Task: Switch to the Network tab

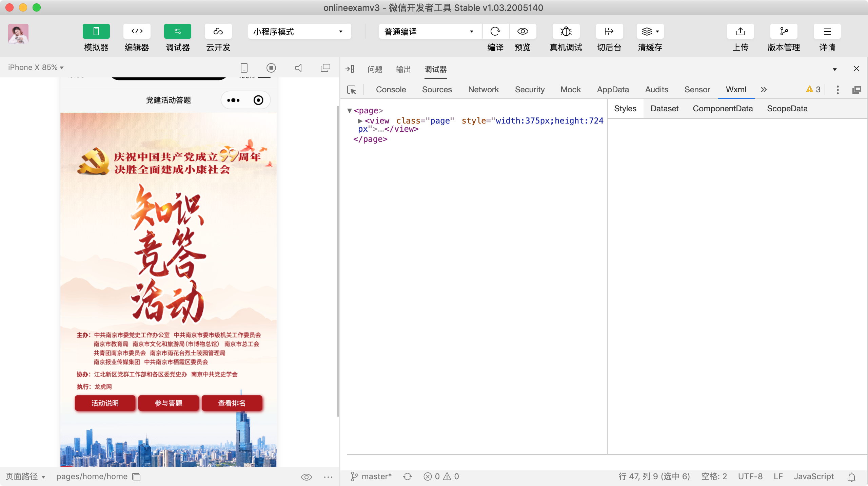Action: (483, 90)
